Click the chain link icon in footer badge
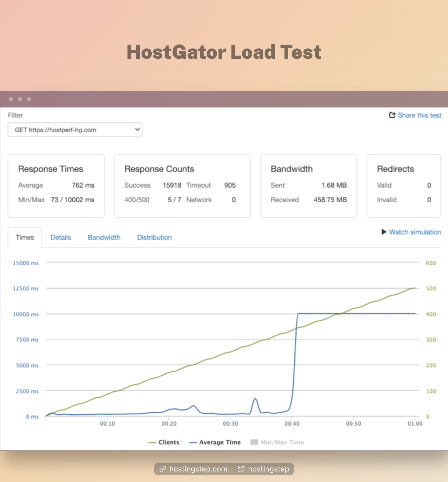This screenshot has width=448, height=482. pos(163,469)
